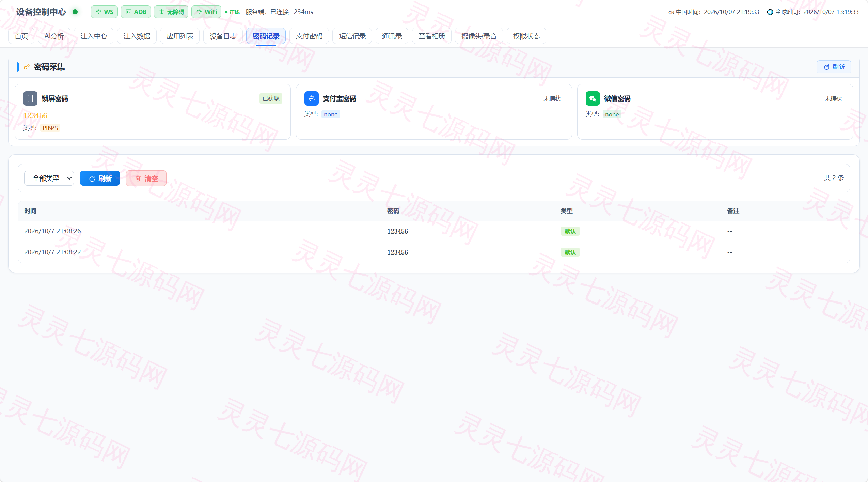Click the blue 刷新 button beside the filter
Image resolution: width=868 pixels, height=482 pixels.
100,178
